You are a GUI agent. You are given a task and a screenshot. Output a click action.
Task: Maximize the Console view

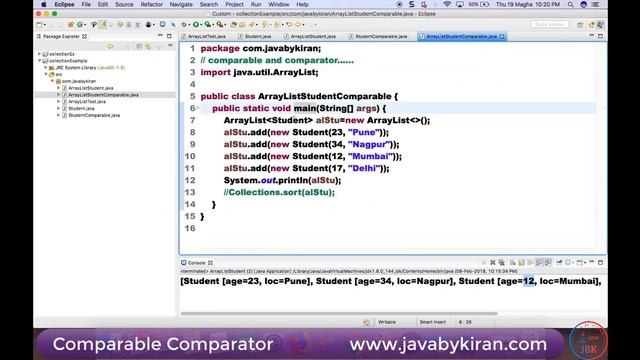[600, 262]
